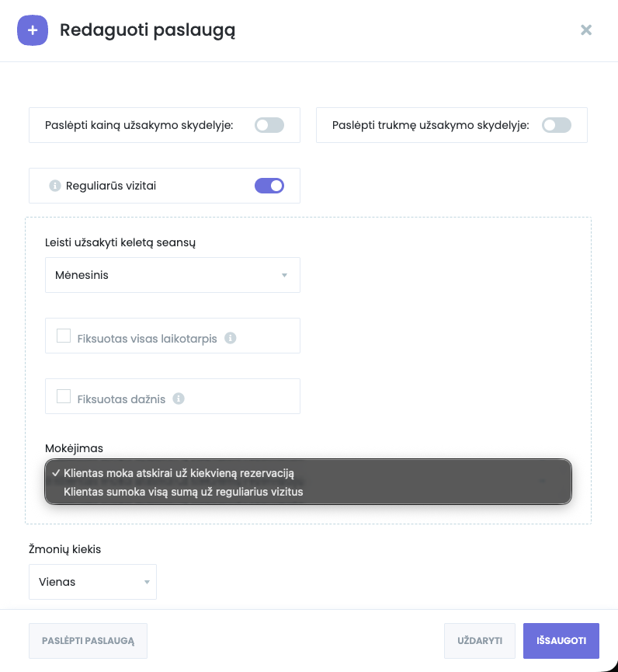Disable the Reguliarūs vizitai toggle
This screenshot has height=672, width=618.
(269, 186)
